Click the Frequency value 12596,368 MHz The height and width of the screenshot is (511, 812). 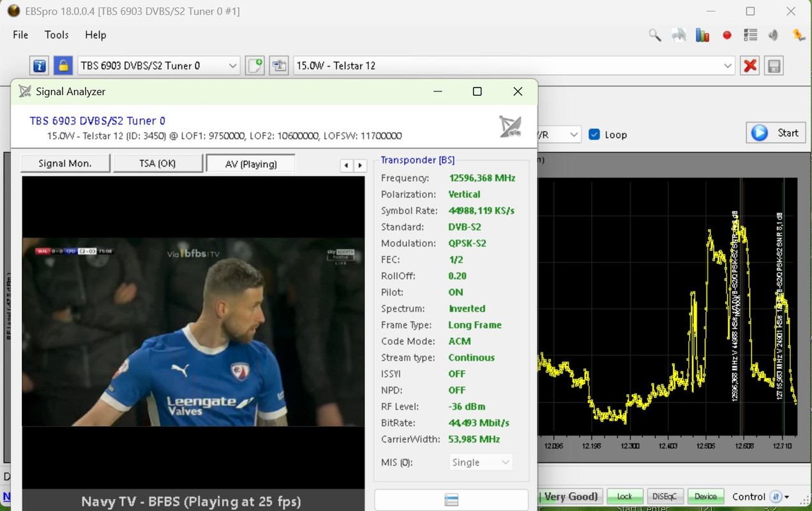482,178
